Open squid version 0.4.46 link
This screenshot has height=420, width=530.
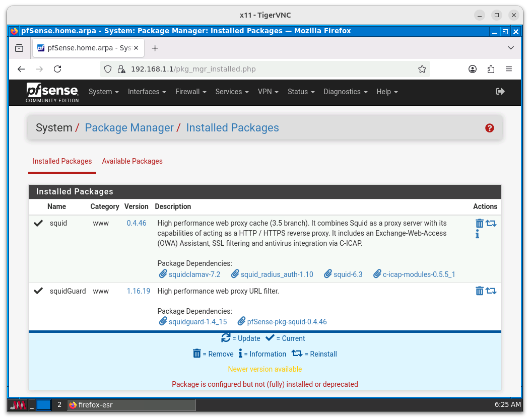click(136, 223)
